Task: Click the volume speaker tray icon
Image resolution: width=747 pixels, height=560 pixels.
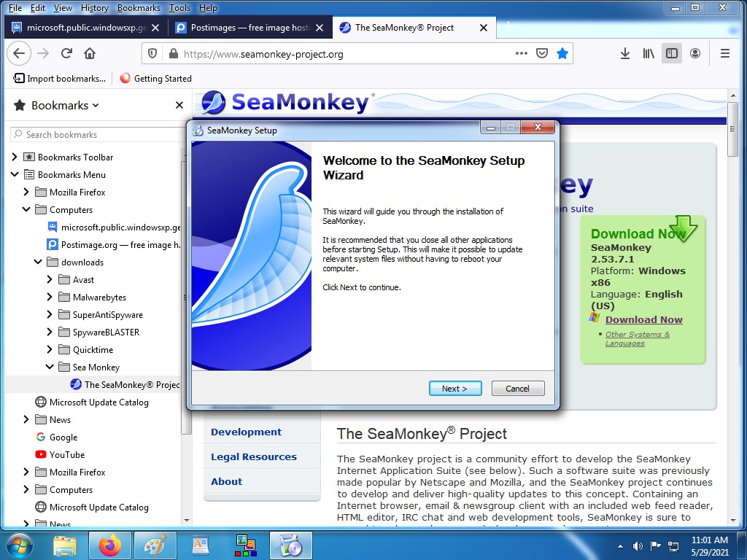Action: tap(638, 545)
